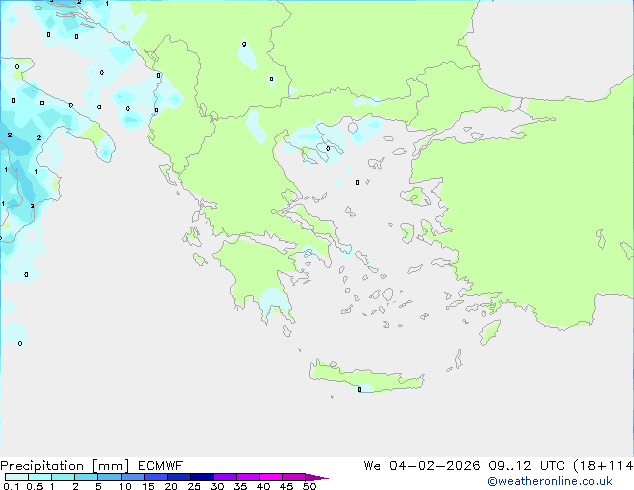The height and width of the screenshot is (490, 634).
Task: Click the legend swatch between 5 and 10
Action: pos(109,477)
